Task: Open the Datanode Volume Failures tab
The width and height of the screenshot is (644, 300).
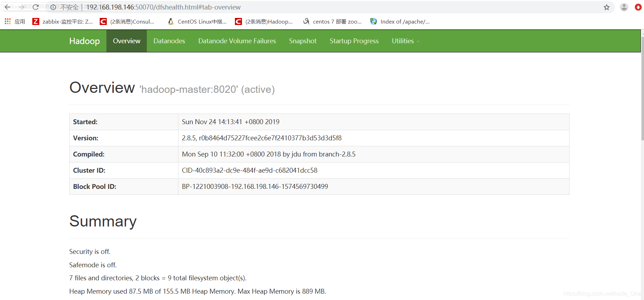Action: click(237, 41)
